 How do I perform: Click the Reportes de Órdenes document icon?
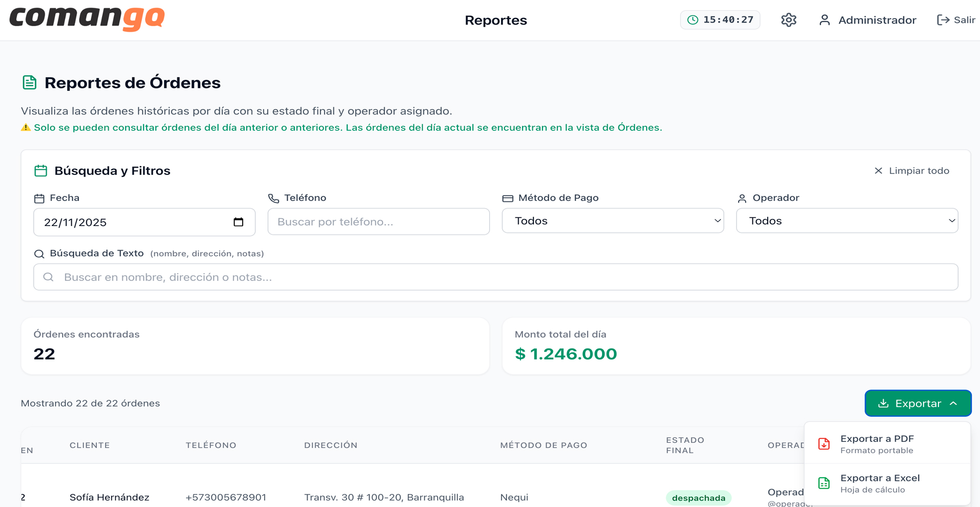click(x=30, y=83)
